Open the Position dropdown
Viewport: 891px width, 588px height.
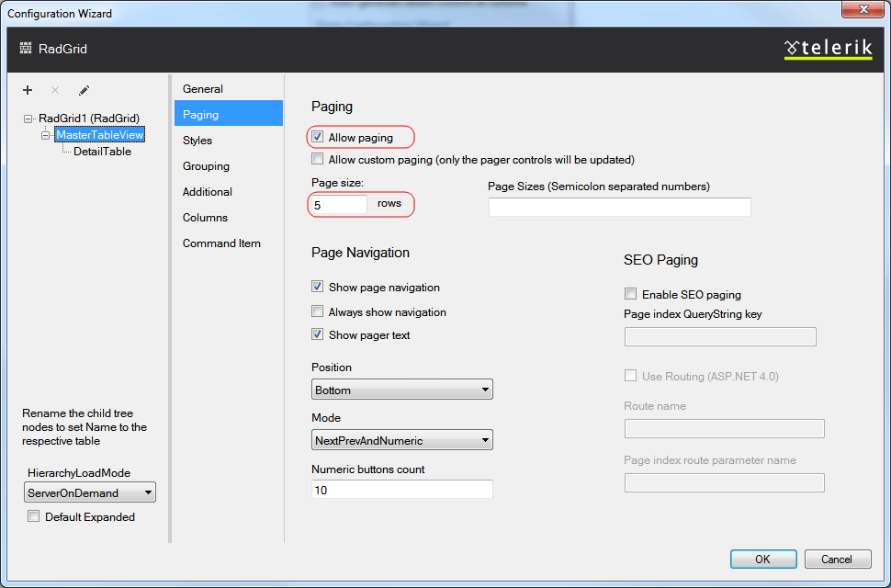[402, 390]
